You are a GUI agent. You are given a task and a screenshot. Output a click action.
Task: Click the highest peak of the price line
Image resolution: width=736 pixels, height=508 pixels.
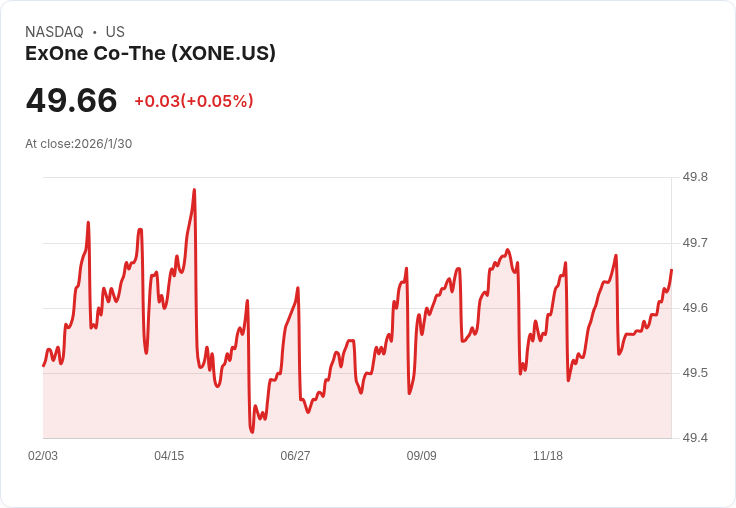[194, 189]
